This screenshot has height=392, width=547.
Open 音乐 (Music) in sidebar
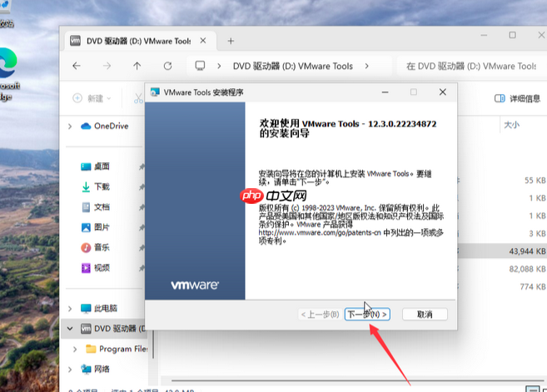tap(95, 248)
